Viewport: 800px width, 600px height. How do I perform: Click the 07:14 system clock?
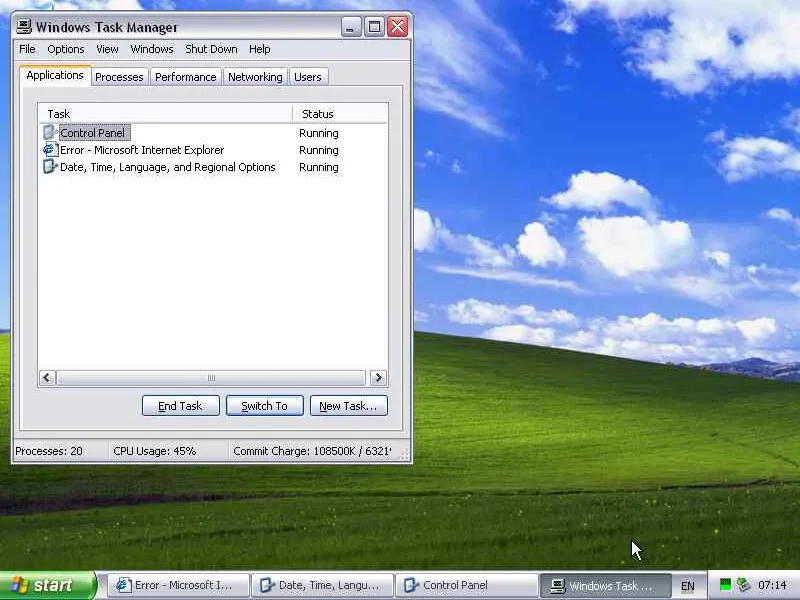pyautogui.click(x=772, y=585)
